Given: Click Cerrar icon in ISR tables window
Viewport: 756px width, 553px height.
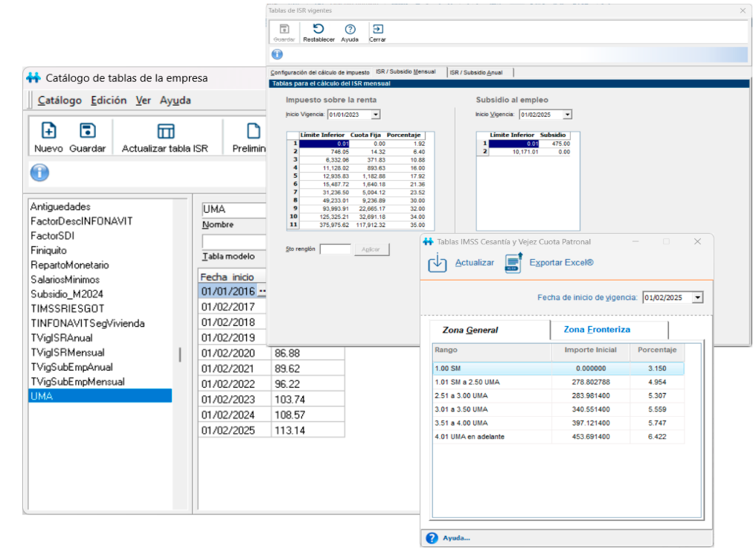Looking at the screenshot, I should pyautogui.click(x=377, y=29).
